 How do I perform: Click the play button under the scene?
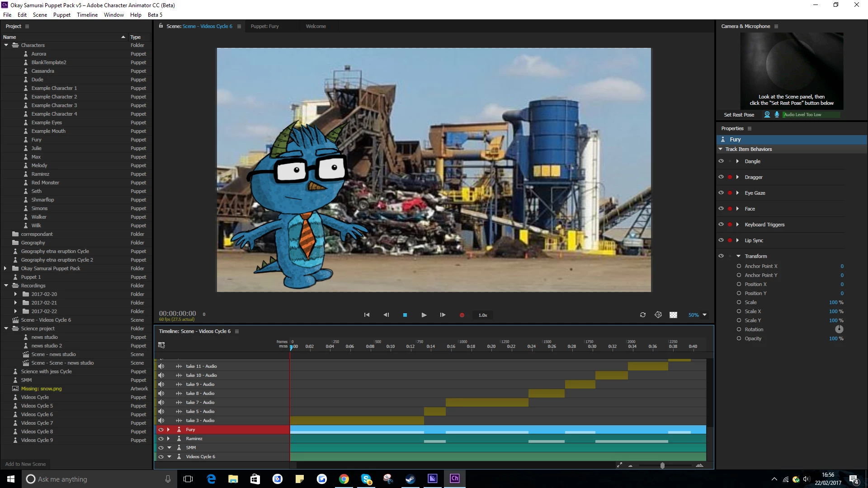point(424,315)
